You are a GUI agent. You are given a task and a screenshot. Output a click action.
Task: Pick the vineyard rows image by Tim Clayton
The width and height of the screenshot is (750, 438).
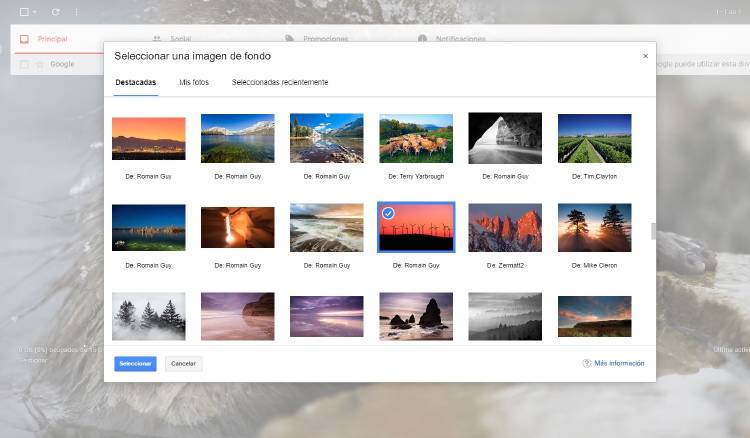click(x=594, y=138)
